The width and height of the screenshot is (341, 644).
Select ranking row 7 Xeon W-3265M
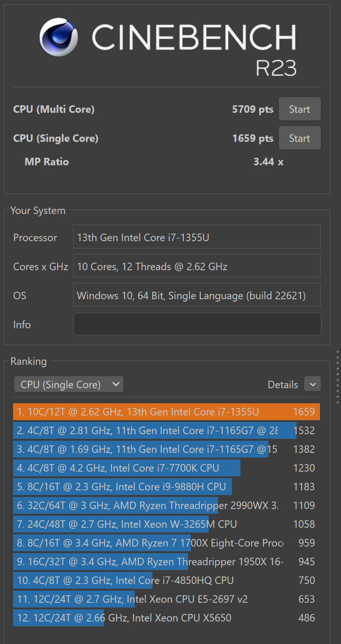167,524
